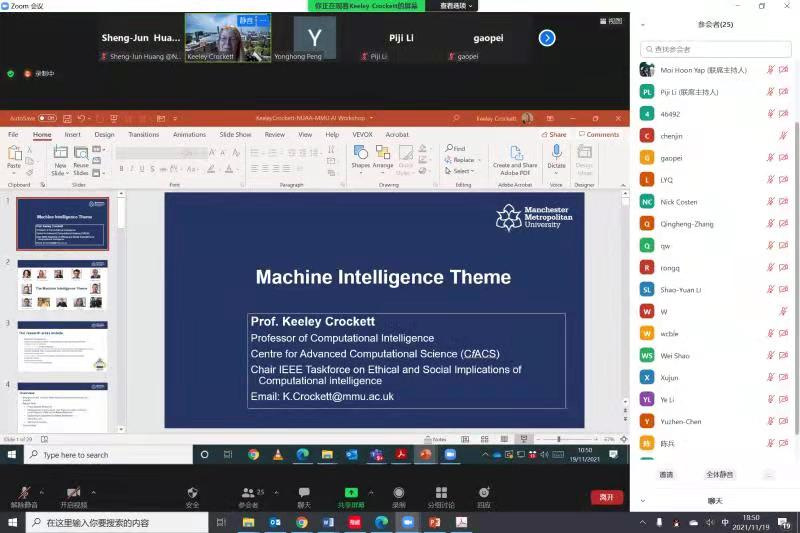The height and width of the screenshot is (533, 800).
Task: Switch to the Design ribbon tab
Action: click(x=104, y=134)
